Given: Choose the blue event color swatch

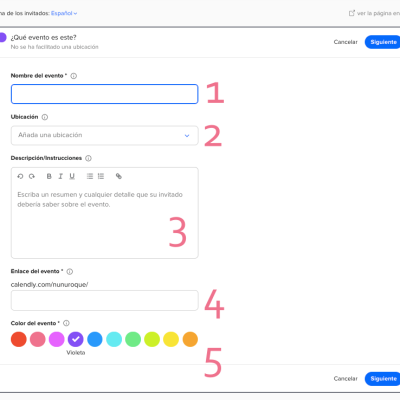Looking at the screenshot, I should tap(95, 339).
